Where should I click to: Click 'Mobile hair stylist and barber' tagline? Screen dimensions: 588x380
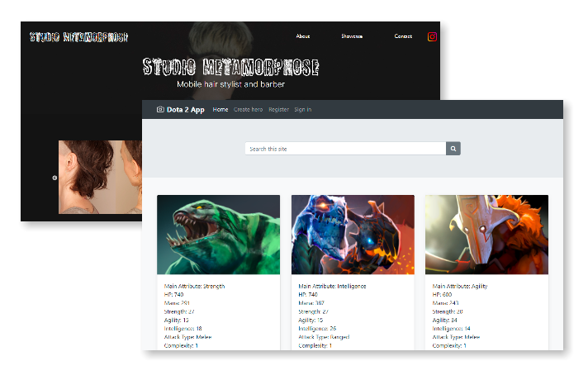(230, 84)
